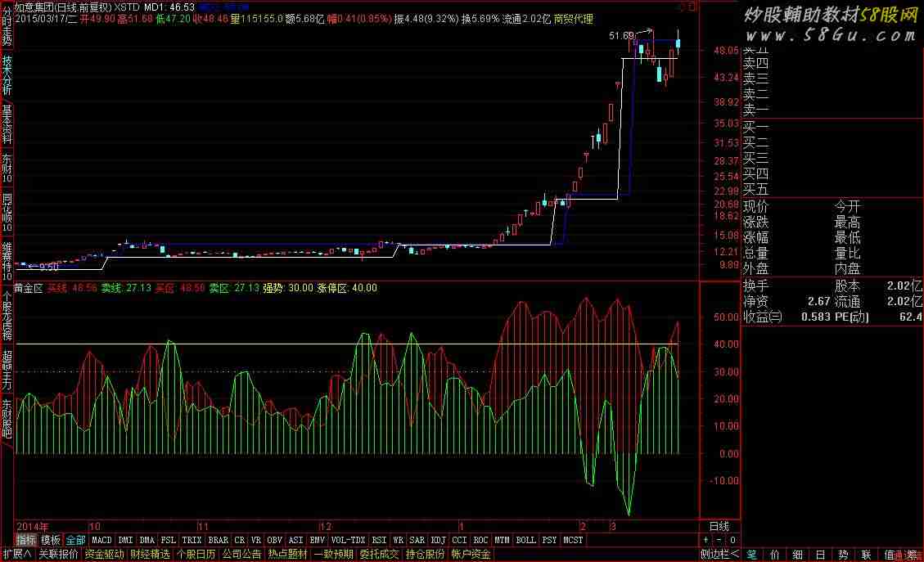Screen dimensions: 924x562
Task: Apply the EMV indicator
Action: [x=317, y=540]
